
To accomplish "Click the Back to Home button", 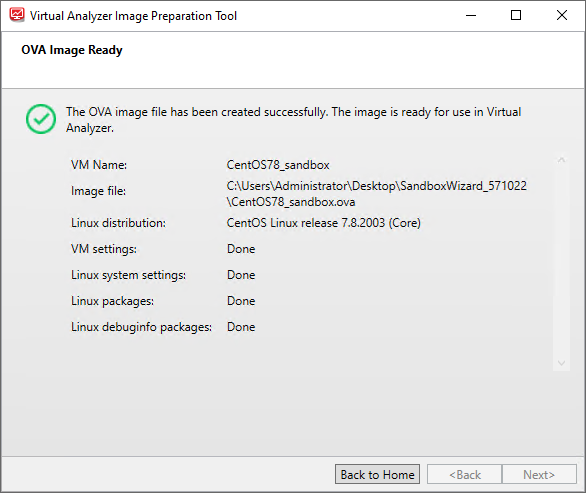I will click(377, 474).
